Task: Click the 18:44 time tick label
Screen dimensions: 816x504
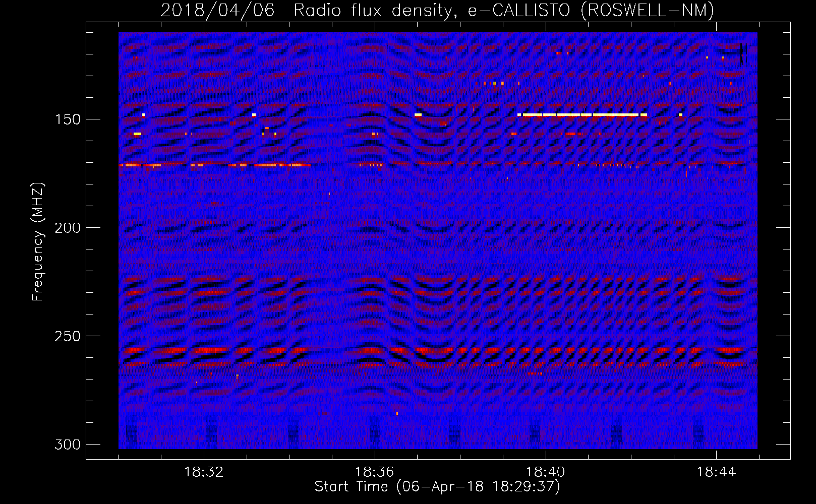Action: pos(717,472)
